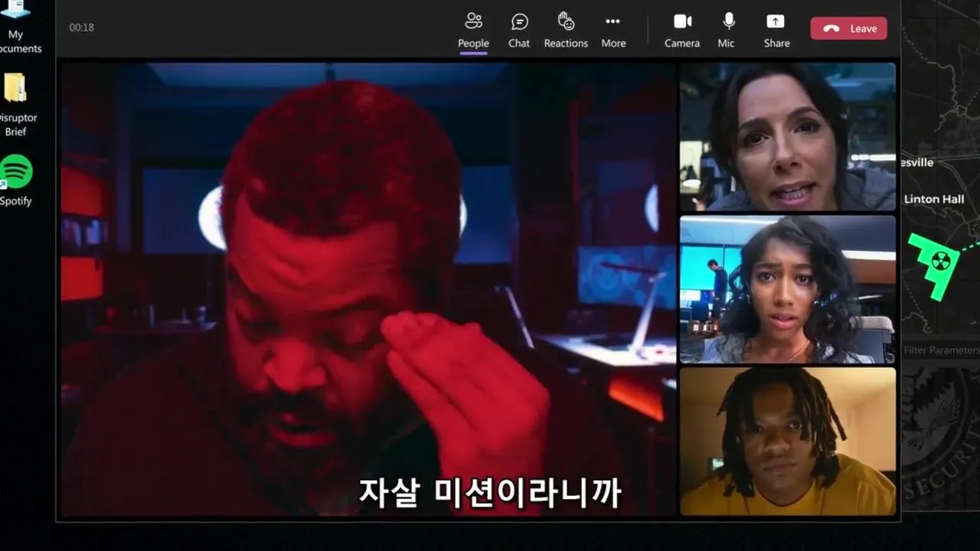The width and height of the screenshot is (980, 551).
Task: Select the main speaker's red-lit video
Action: click(x=368, y=289)
